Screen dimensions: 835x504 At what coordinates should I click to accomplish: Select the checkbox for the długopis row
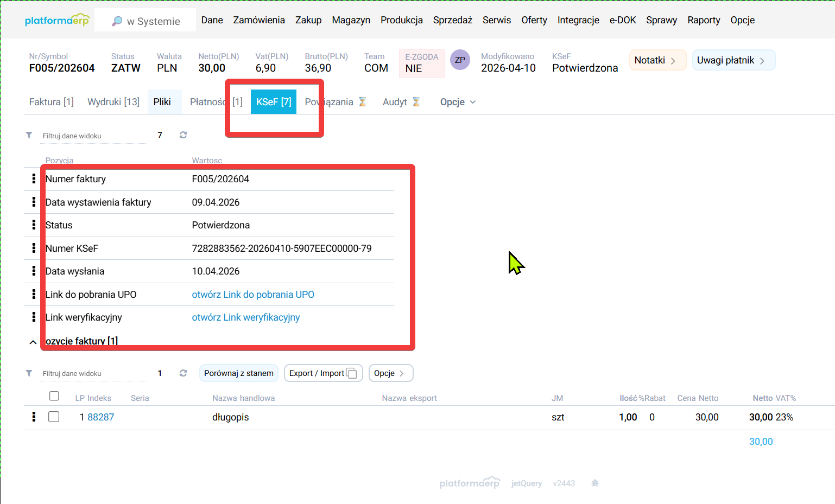pos(54,417)
